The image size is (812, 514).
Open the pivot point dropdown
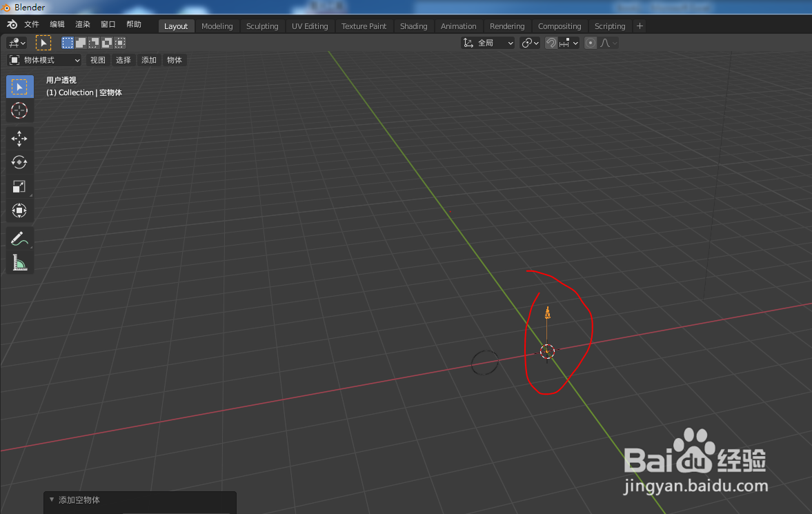pos(531,43)
